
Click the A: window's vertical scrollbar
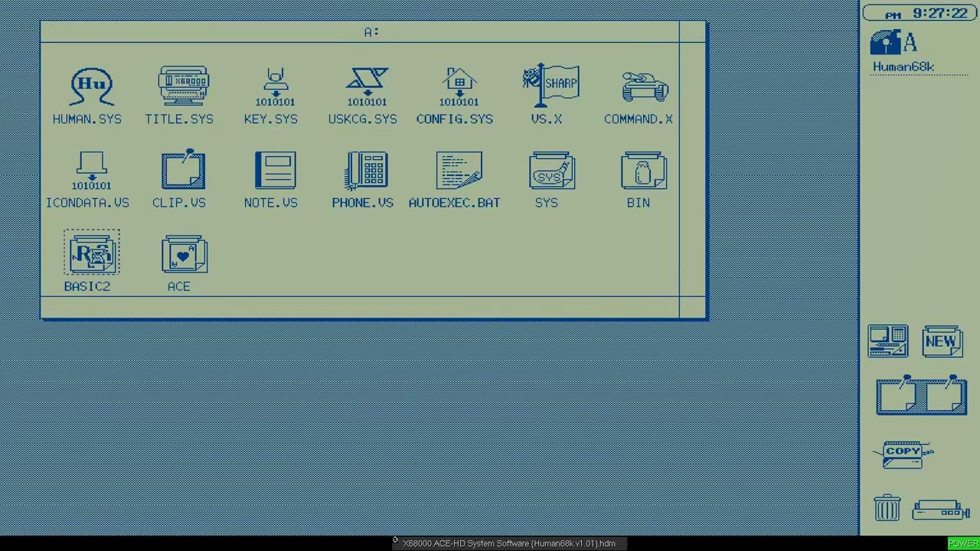pyautogui.click(x=692, y=169)
